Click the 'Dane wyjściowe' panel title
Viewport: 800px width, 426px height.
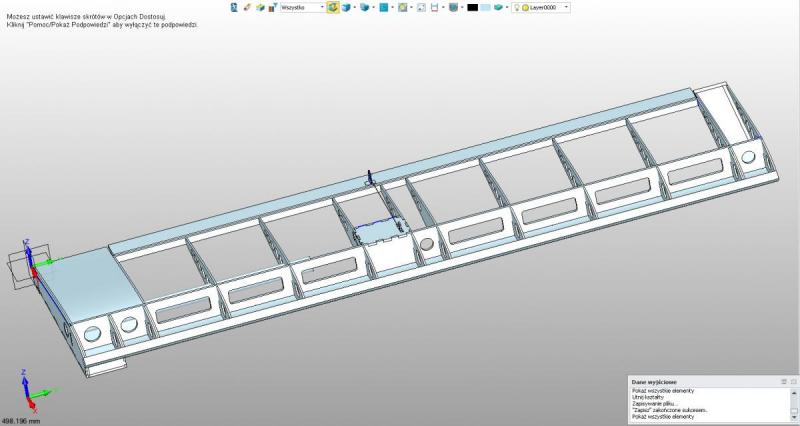pyautogui.click(x=656, y=382)
